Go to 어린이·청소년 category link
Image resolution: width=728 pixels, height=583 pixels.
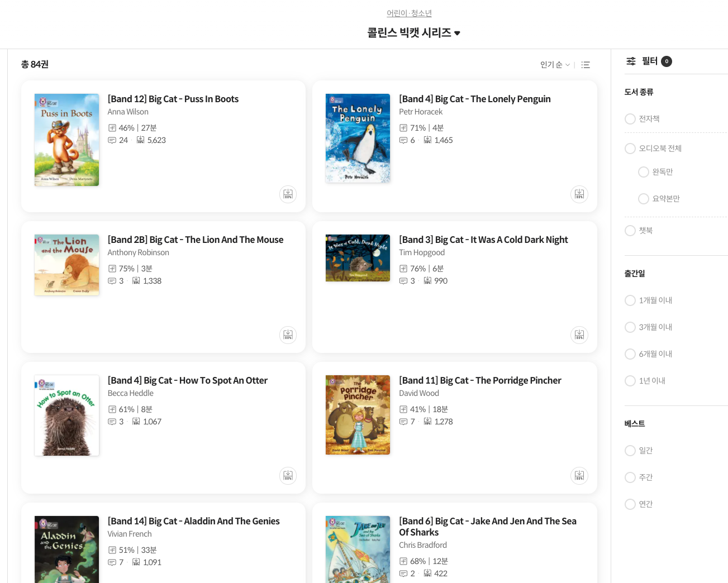[x=409, y=13]
